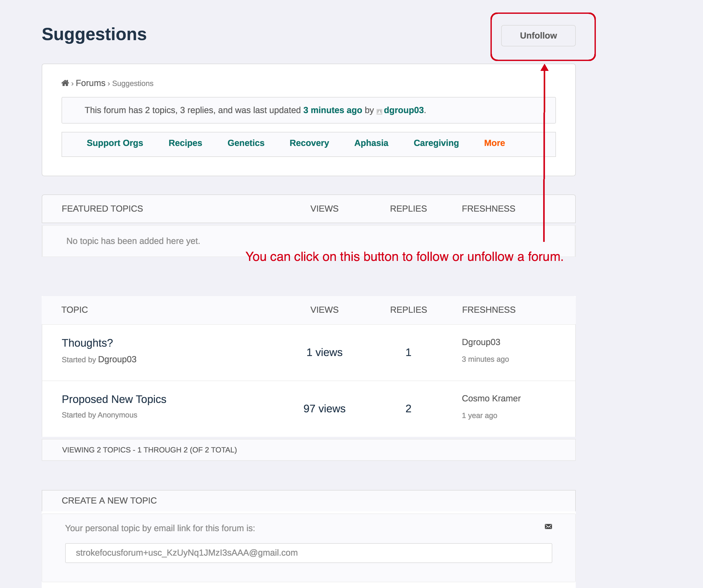
Task: Click the '3 minutes ago' link in forum info
Action: pos(332,110)
